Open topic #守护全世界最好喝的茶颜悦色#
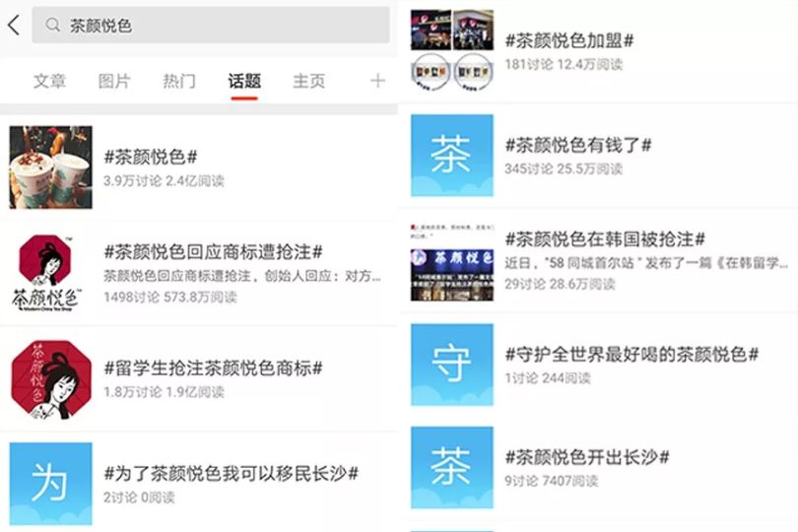Image resolution: width=798 pixels, height=532 pixels. tap(632, 354)
